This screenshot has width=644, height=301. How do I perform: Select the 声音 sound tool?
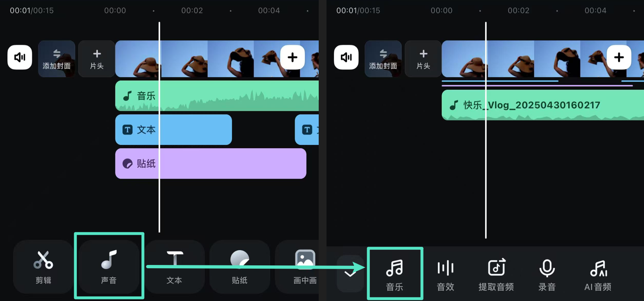point(109,267)
